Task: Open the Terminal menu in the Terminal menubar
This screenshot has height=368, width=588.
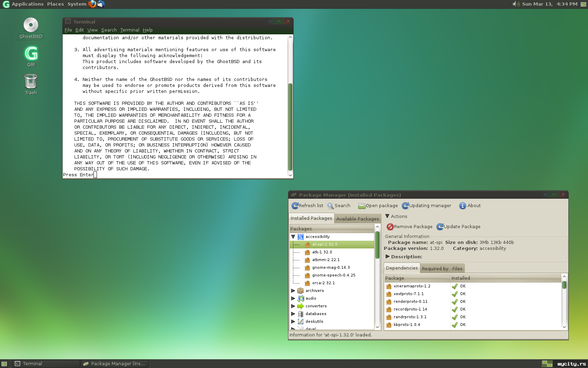Action: click(x=129, y=30)
